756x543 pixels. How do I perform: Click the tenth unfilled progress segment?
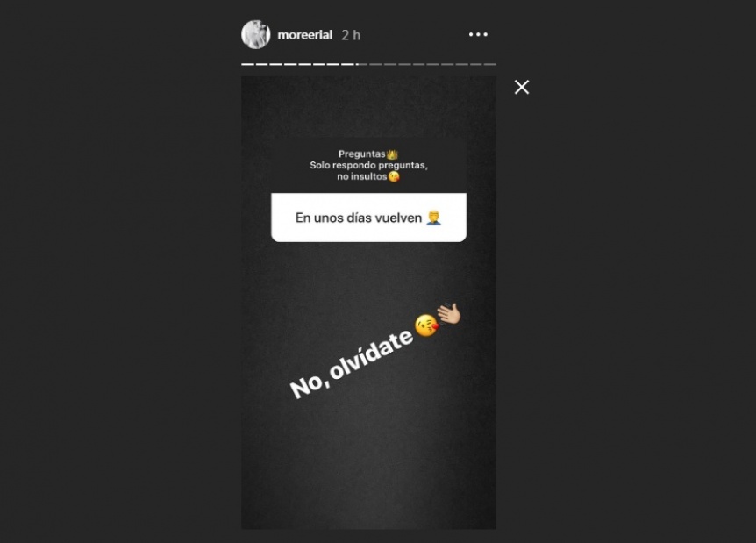[375, 64]
